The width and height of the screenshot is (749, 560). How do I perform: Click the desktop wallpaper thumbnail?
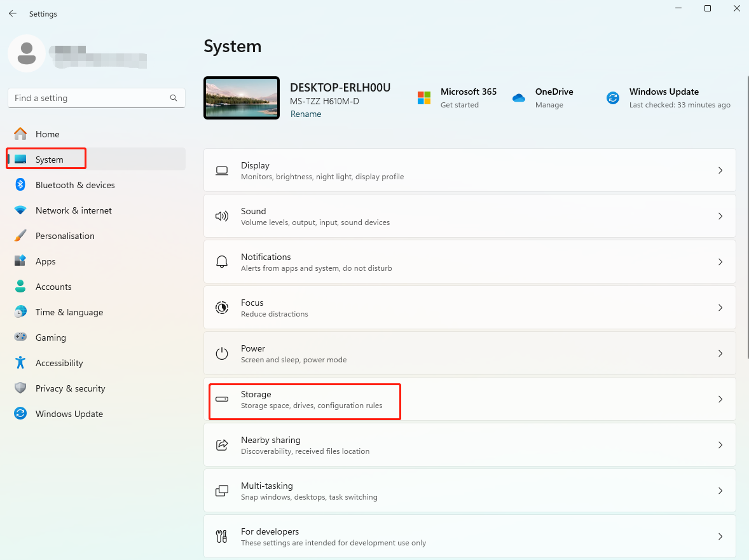click(242, 98)
